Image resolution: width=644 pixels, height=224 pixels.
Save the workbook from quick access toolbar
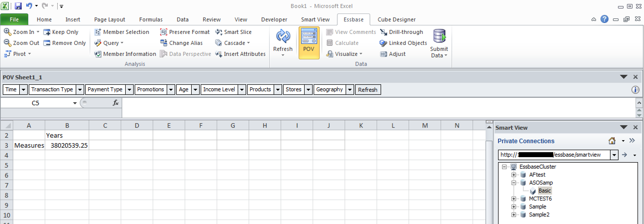(x=18, y=6)
